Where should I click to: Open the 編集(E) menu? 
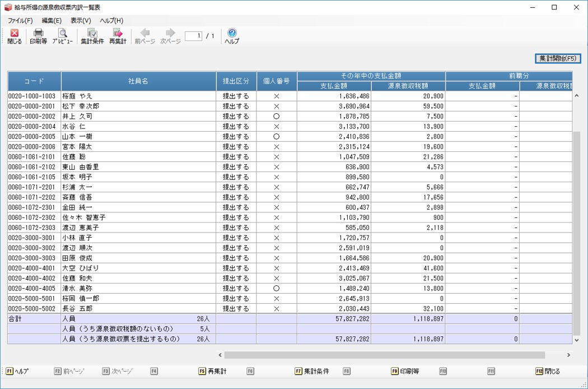point(52,21)
